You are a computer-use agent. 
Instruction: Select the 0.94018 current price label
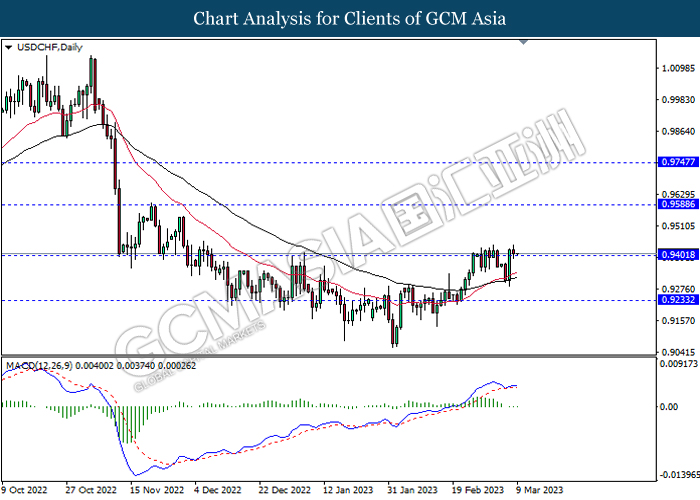[679, 255]
